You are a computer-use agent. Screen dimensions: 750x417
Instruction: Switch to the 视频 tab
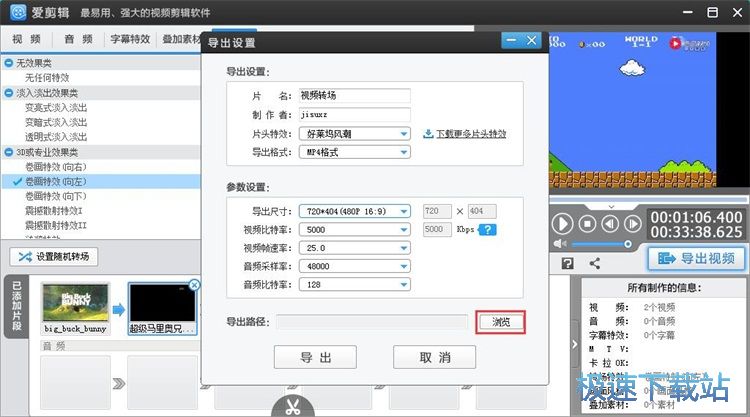[26, 39]
